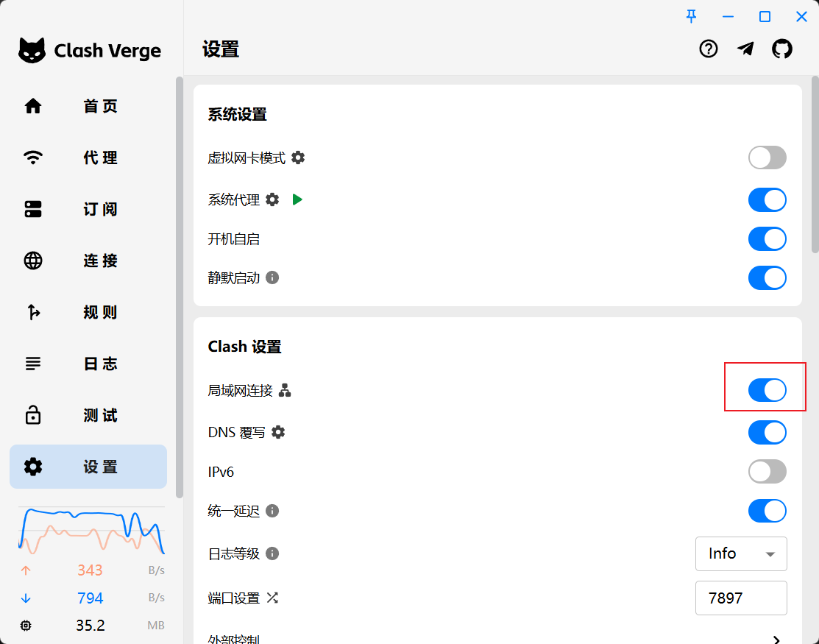Click the network icon next to 局域网连接

286,391
